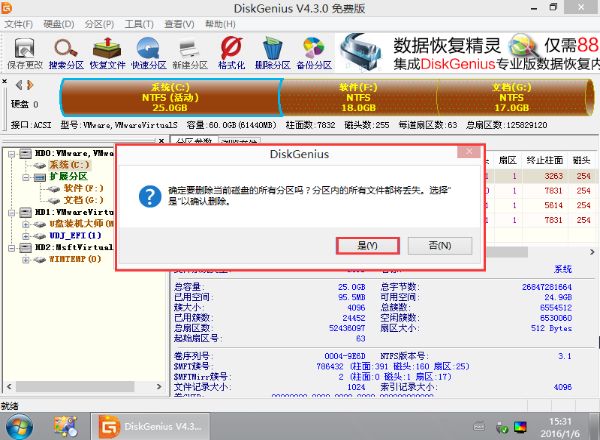Select the 格式化 format tool
Viewport: 600px width, 440px height.
click(x=231, y=53)
